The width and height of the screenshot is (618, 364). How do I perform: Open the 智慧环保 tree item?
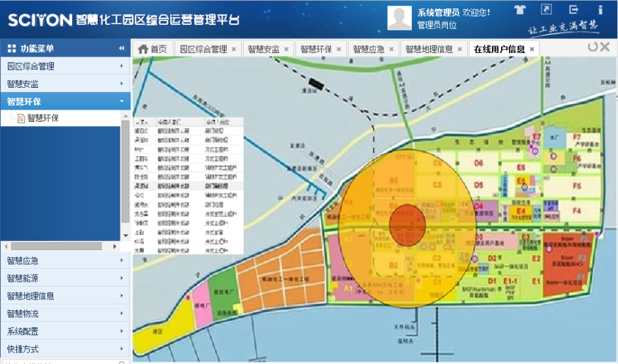[x=43, y=118]
